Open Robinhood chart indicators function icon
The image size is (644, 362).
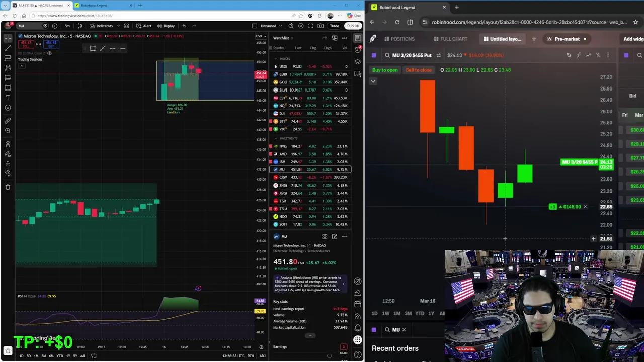pos(579,55)
